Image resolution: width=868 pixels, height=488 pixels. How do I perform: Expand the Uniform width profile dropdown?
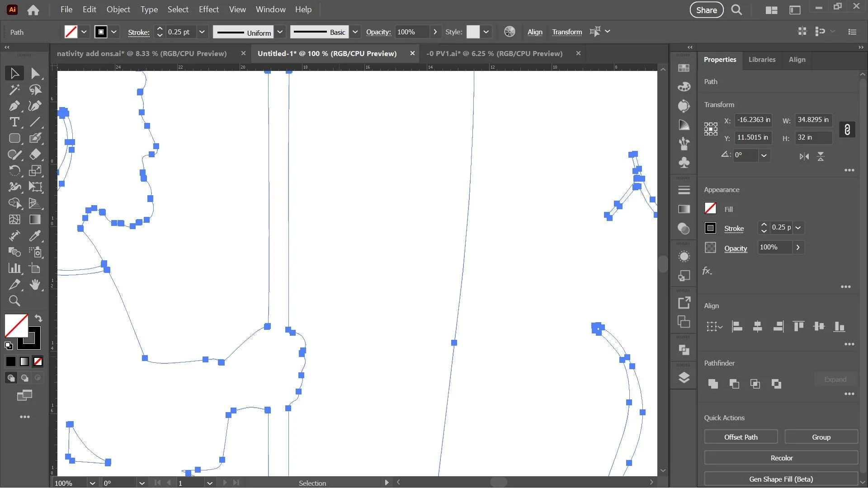[280, 32]
